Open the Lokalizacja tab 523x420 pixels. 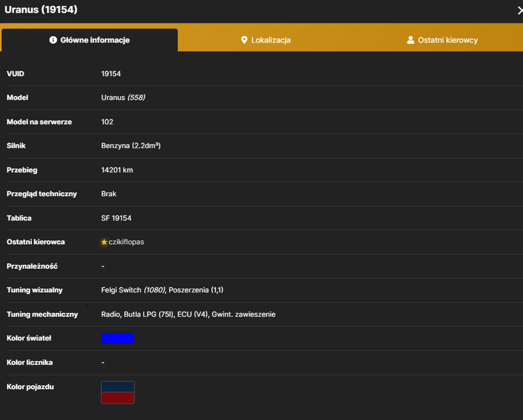click(266, 40)
